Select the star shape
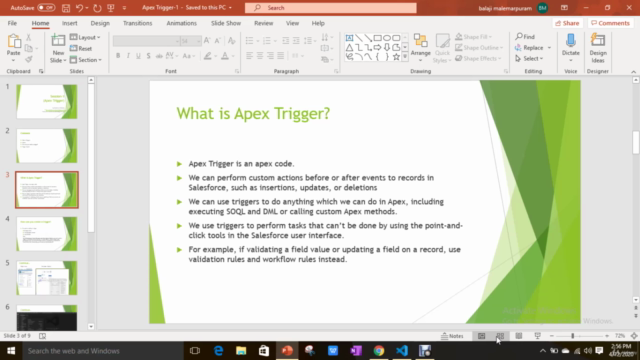The width and height of the screenshot is (640, 360). coord(396,57)
